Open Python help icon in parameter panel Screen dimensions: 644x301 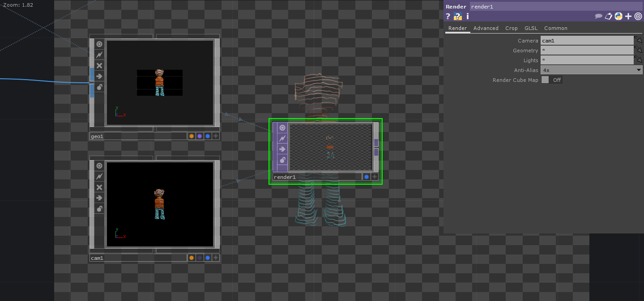(457, 17)
